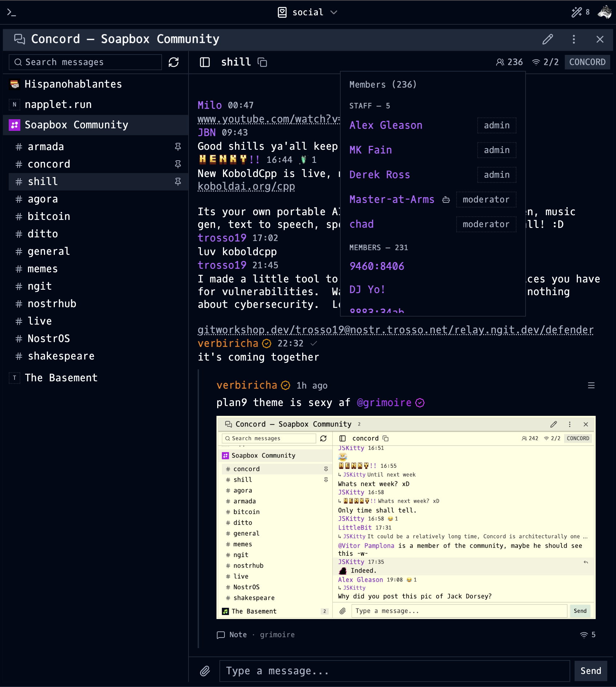This screenshot has height=687, width=616.
Task: Open MK Fain's member profile
Action: coord(370,150)
